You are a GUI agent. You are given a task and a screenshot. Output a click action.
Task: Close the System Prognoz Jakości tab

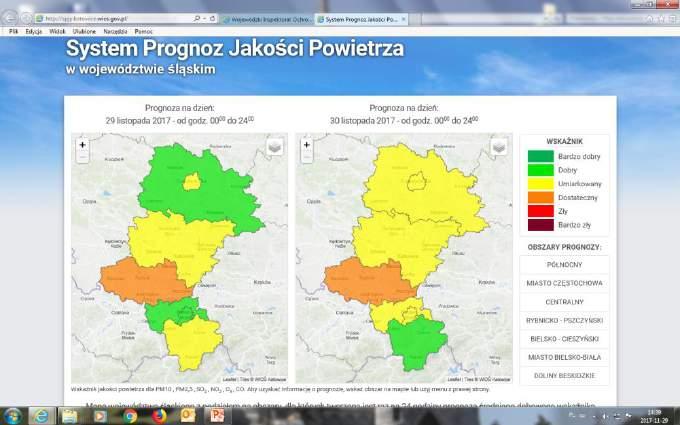[403, 20]
